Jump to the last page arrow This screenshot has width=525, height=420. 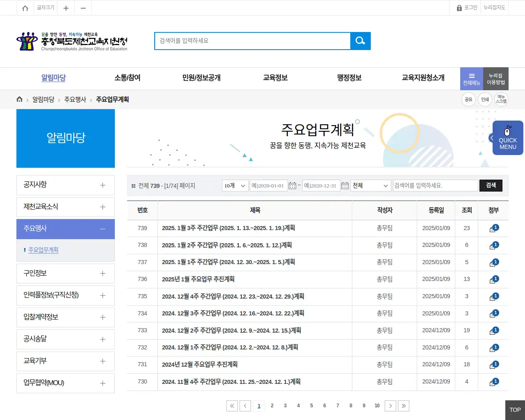[404, 406]
